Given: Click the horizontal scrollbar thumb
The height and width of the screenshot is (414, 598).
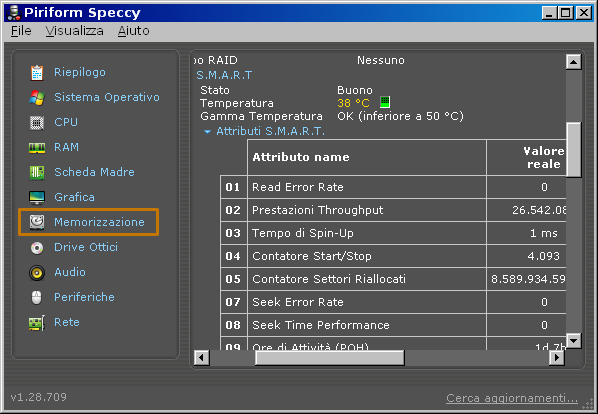Looking at the screenshot, I should click(x=330, y=358).
